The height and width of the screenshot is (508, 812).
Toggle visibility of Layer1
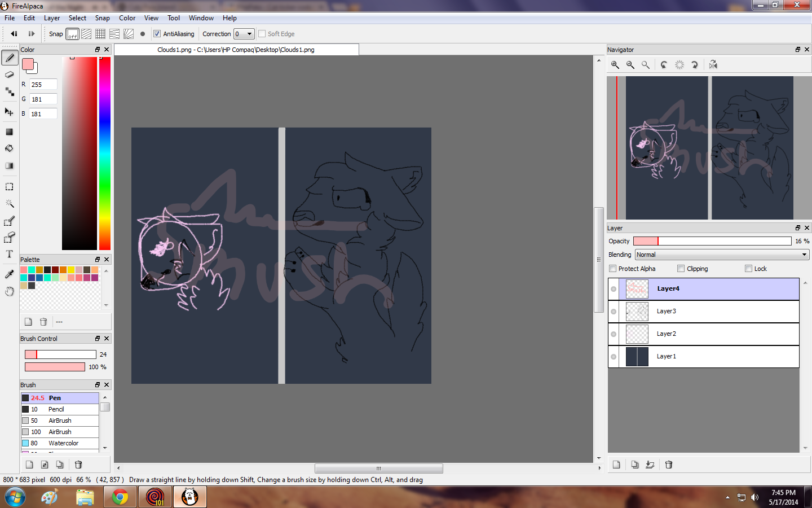tap(614, 357)
